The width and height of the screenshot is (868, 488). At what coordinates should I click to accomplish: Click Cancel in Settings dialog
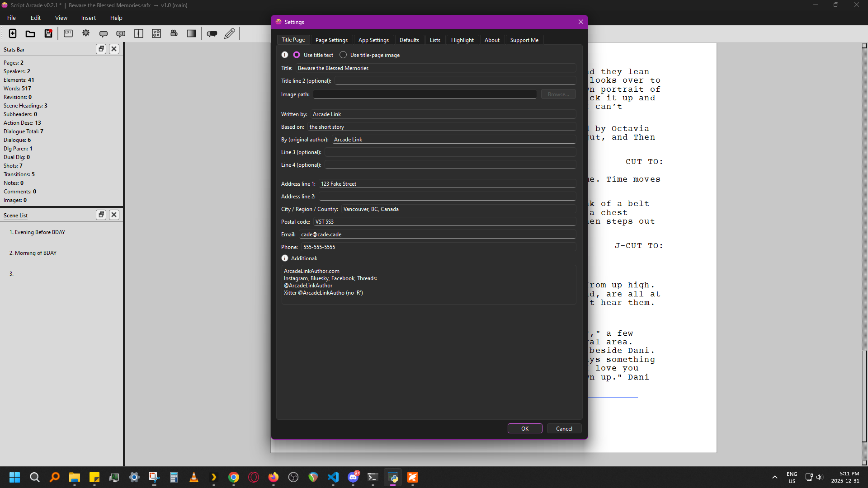point(564,428)
